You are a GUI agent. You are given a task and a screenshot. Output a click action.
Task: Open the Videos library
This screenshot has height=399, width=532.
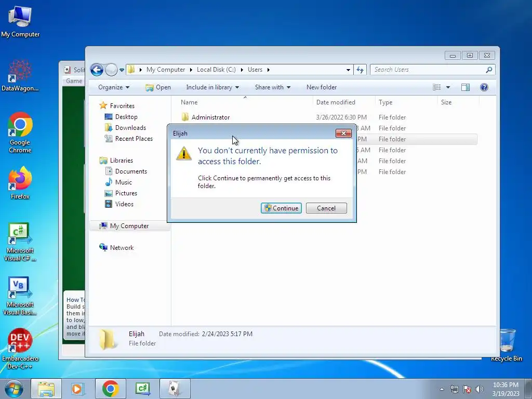tap(124, 204)
